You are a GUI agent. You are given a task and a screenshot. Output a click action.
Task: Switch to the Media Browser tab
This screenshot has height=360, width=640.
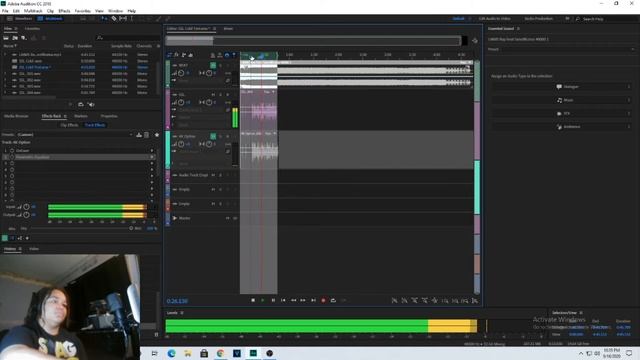pyautogui.click(x=16, y=116)
